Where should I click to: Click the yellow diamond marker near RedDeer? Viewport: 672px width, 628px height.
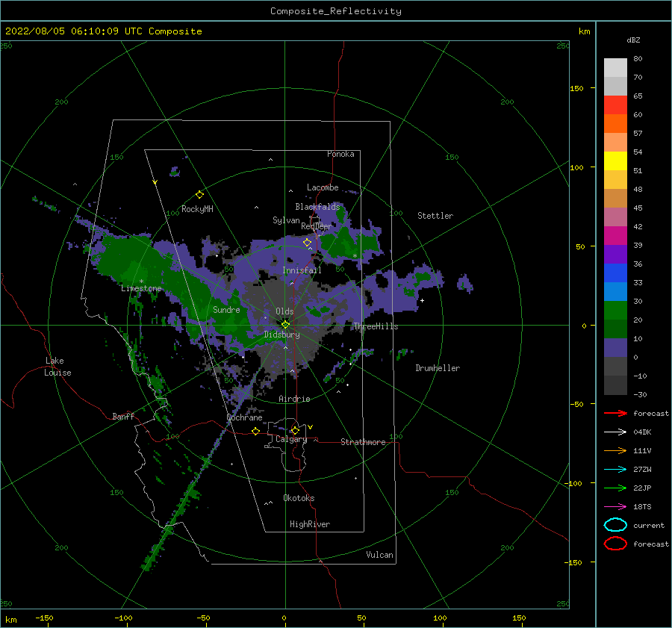[x=307, y=243]
